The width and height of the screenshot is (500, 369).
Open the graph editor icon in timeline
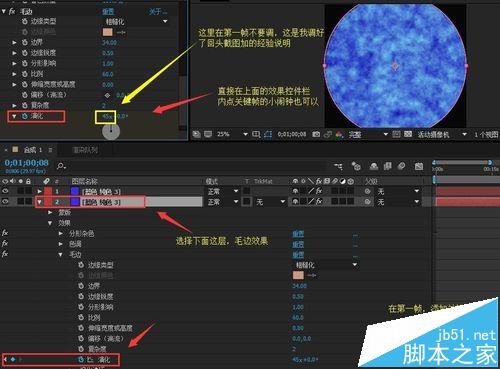(x=419, y=166)
